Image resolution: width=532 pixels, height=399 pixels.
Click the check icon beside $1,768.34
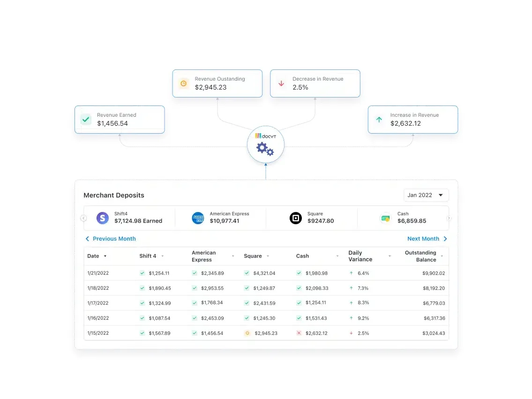(x=195, y=303)
